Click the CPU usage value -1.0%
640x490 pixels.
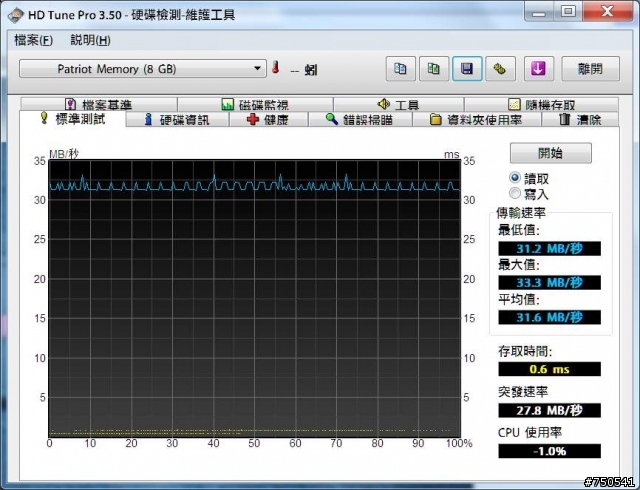[549, 451]
